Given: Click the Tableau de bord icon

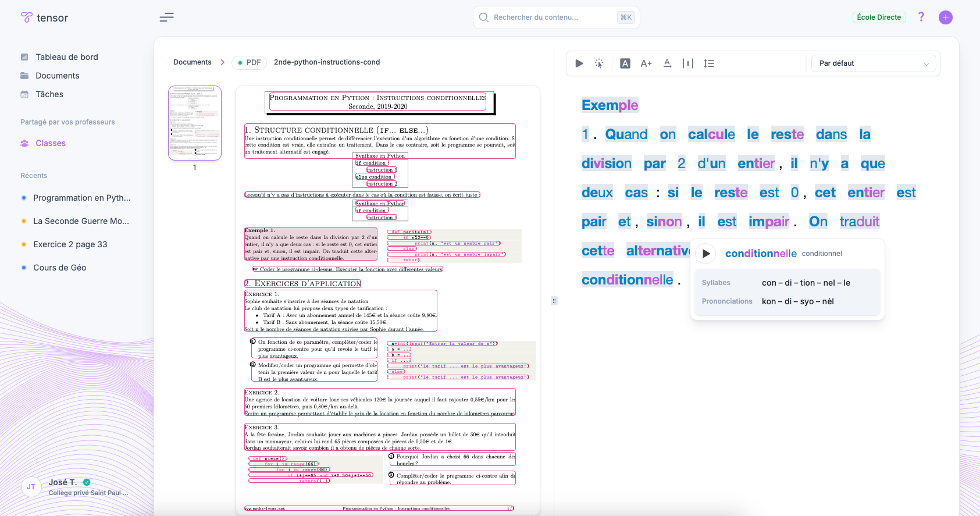Looking at the screenshot, I should [x=24, y=57].
